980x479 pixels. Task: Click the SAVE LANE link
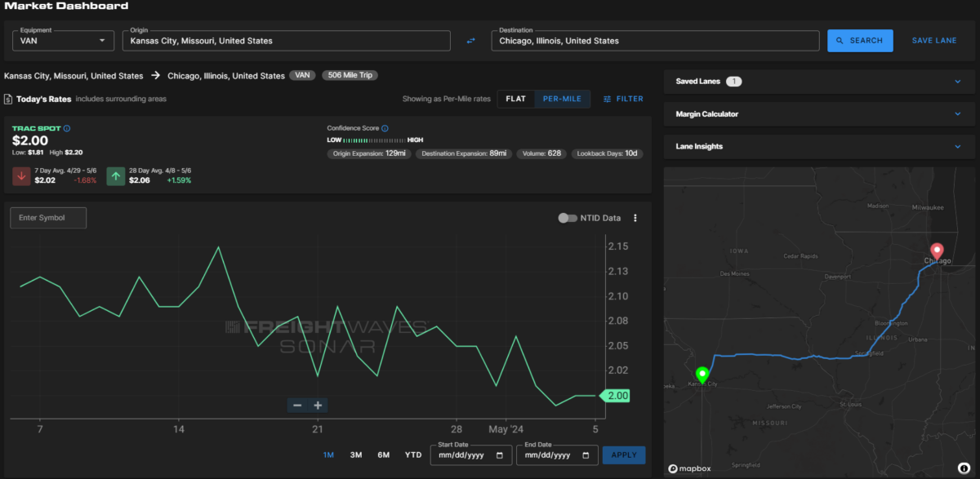[x=934, y=41]
